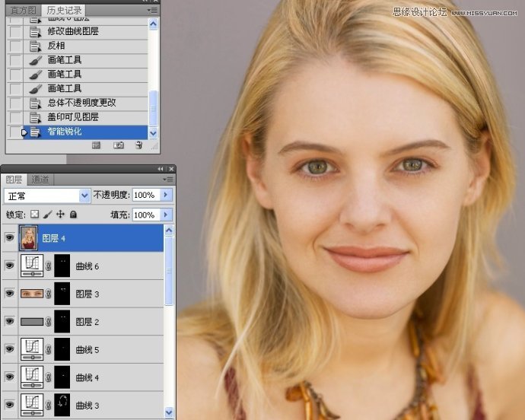Hide 图层 2 layer visibility
The image size is (525, 420).
10,321
